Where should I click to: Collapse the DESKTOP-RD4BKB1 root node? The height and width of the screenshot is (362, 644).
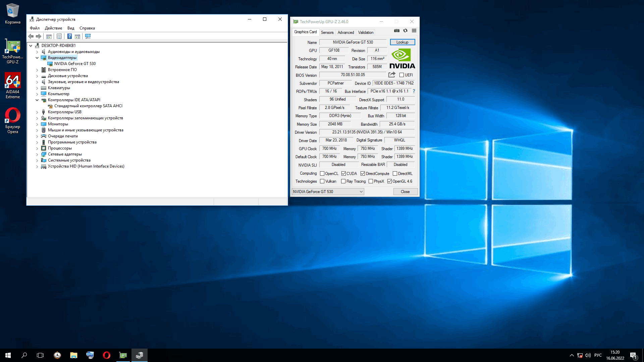[x=31, y=46]
